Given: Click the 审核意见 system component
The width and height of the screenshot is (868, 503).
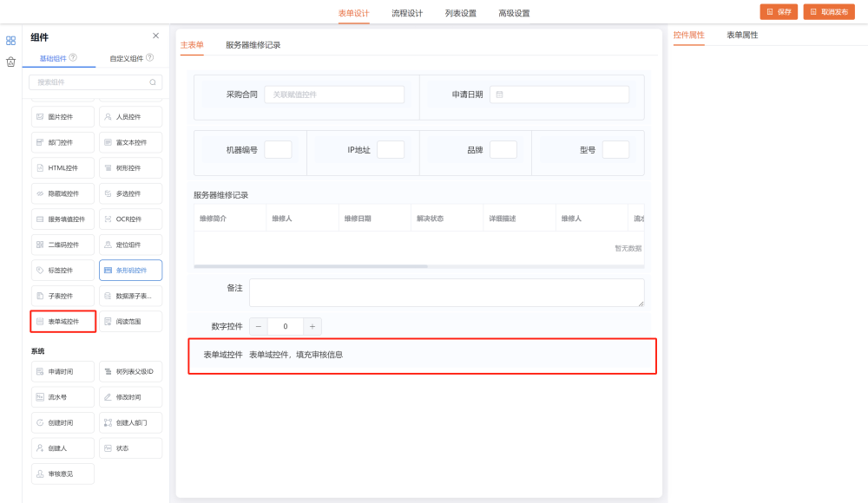Looking at the screenshot, I should click(62, 474).
